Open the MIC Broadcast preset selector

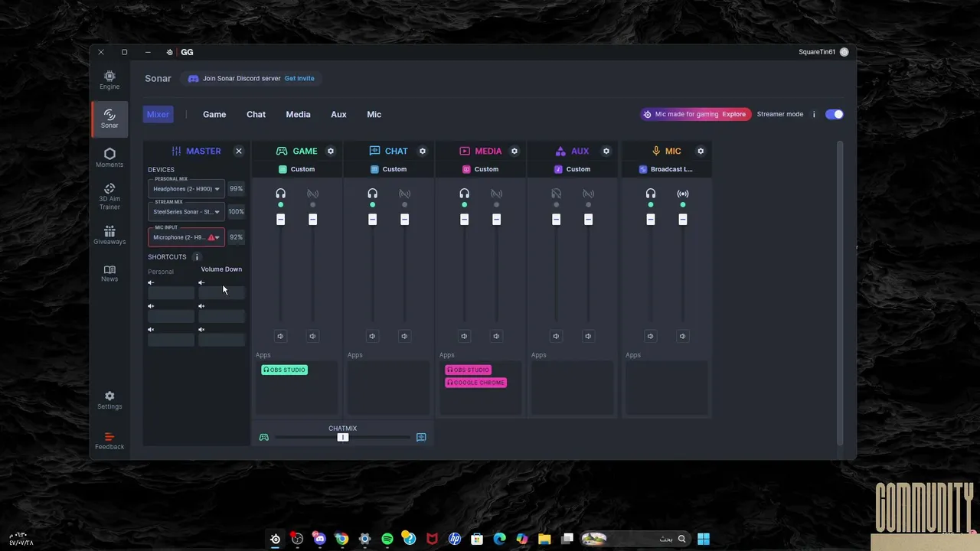tap(667, 169)
